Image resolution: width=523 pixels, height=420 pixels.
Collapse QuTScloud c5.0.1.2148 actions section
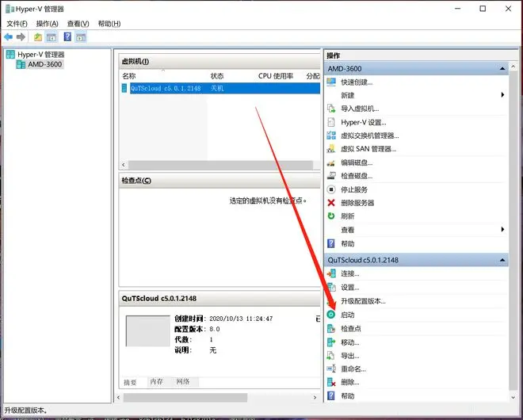tap(502, 260)
